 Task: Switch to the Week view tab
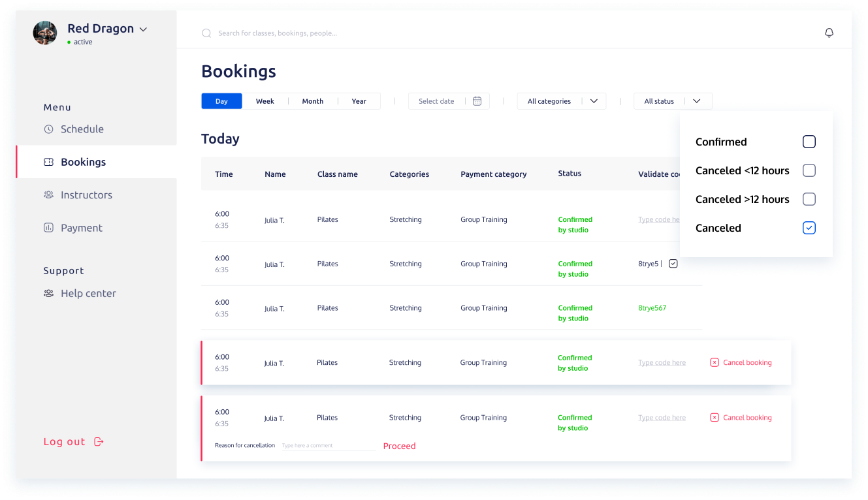pos(265,101)
